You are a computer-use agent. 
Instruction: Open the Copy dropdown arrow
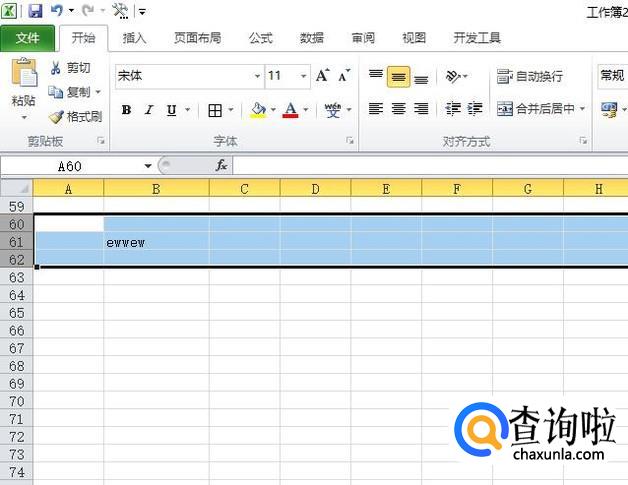click(x=98, y=92)
